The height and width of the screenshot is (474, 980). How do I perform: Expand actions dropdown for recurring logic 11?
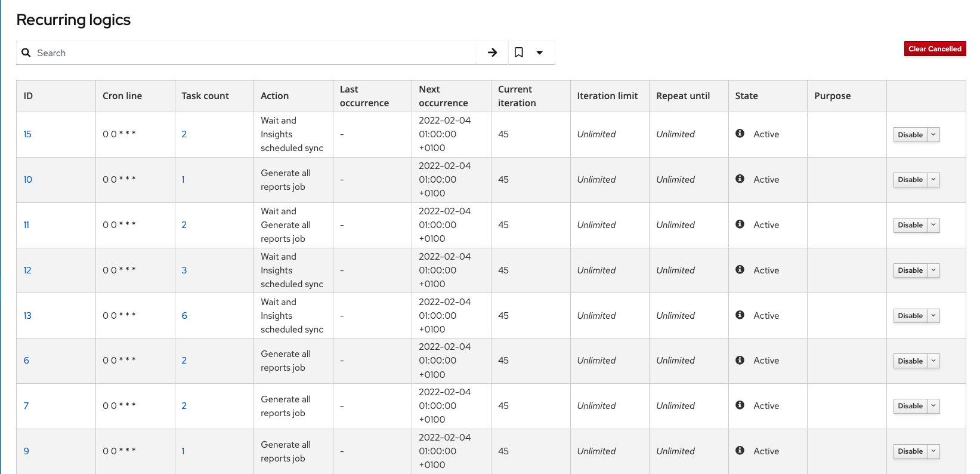933,225
